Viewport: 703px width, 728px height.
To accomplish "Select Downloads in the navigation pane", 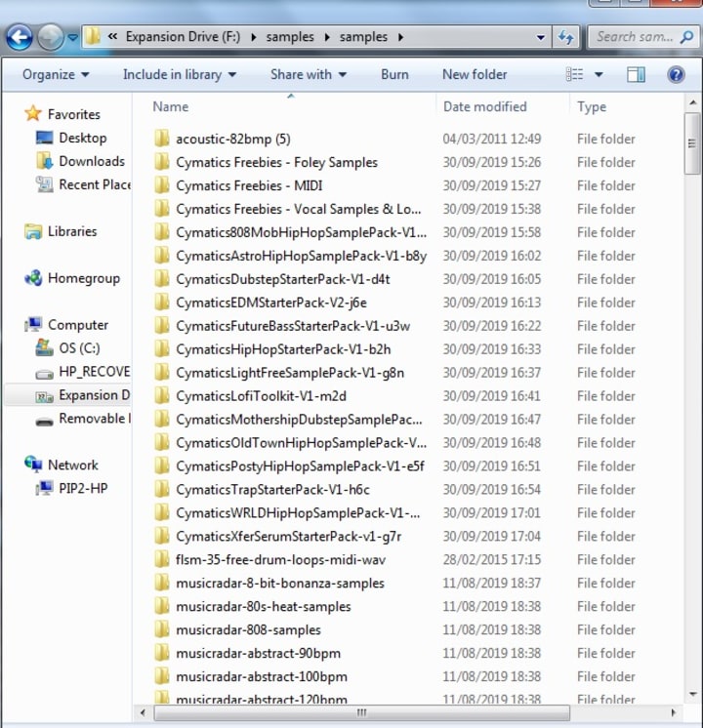I will [92, 161].
